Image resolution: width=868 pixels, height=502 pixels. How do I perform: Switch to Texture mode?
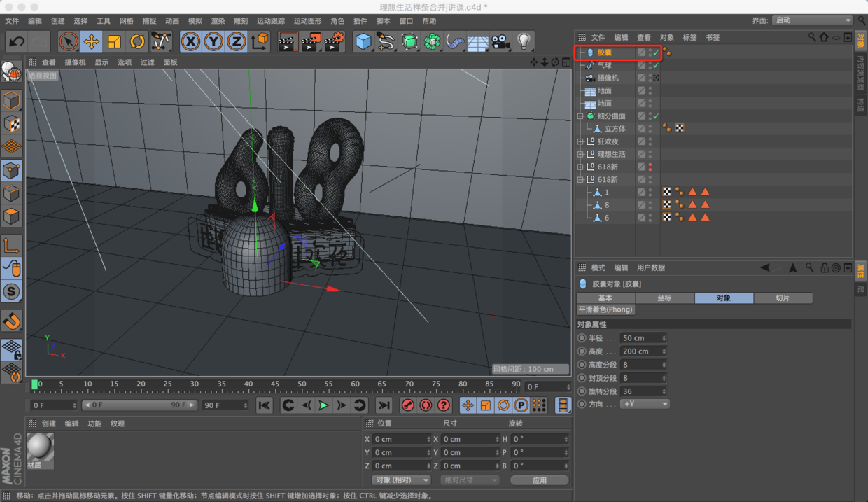coord(11,124)
